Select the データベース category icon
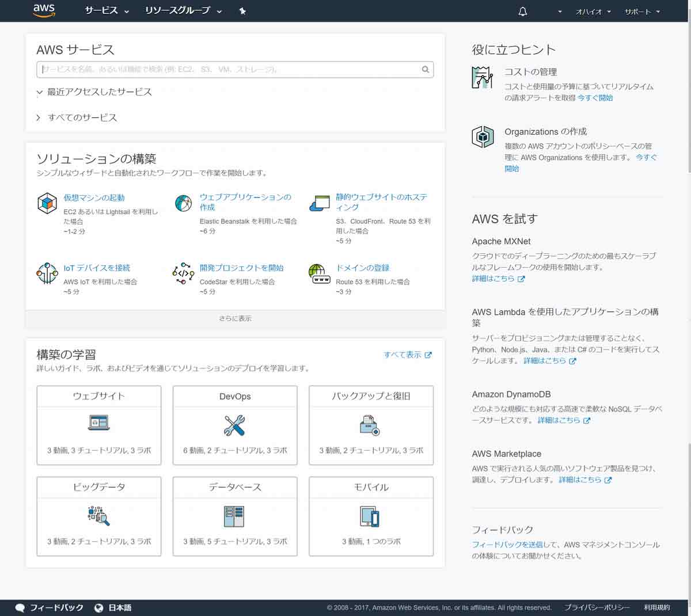 234,515
